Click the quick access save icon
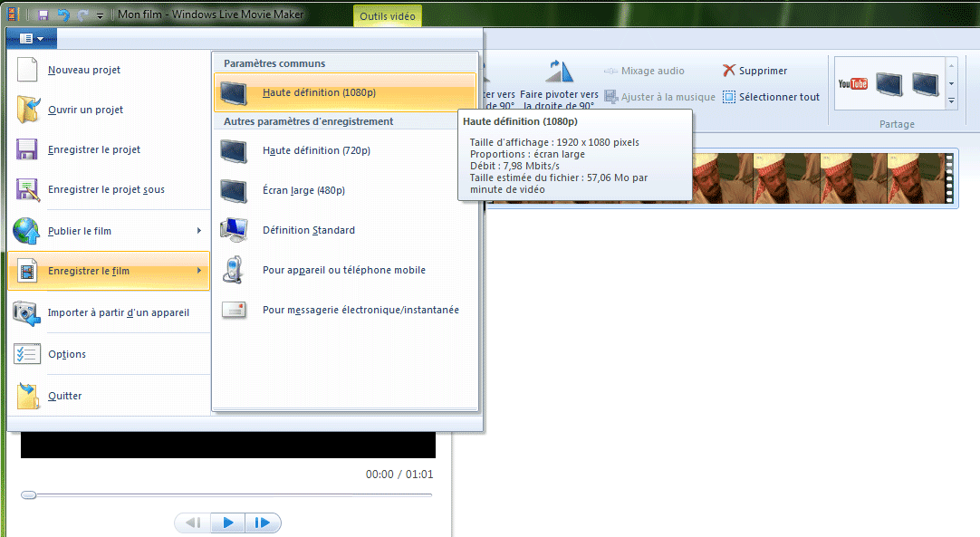 [43, 14]
